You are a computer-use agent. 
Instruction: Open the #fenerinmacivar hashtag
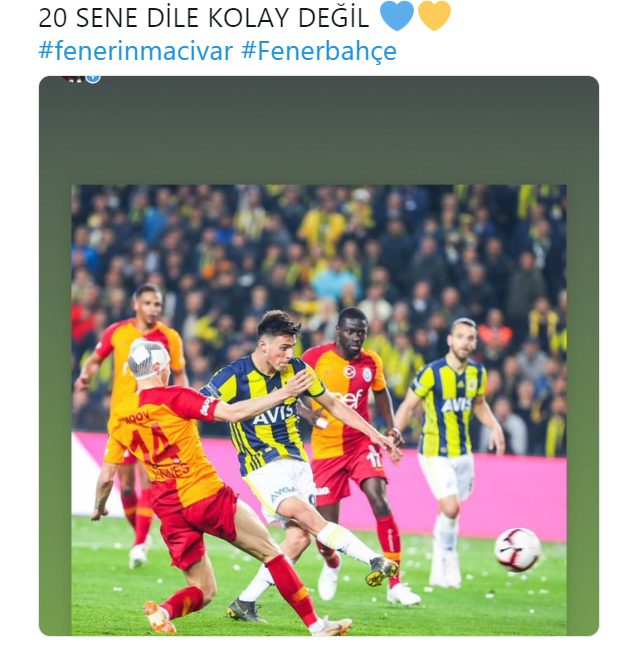coord(136,51)
